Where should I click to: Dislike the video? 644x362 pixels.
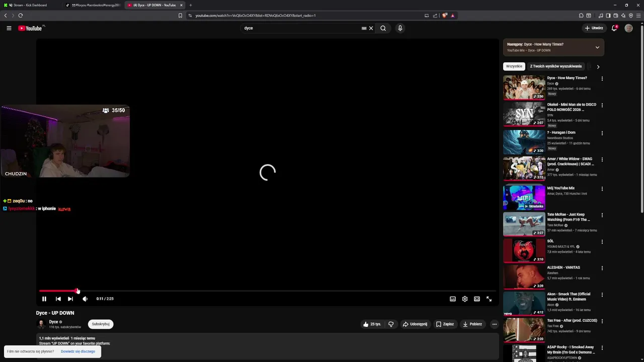(391, 324)
